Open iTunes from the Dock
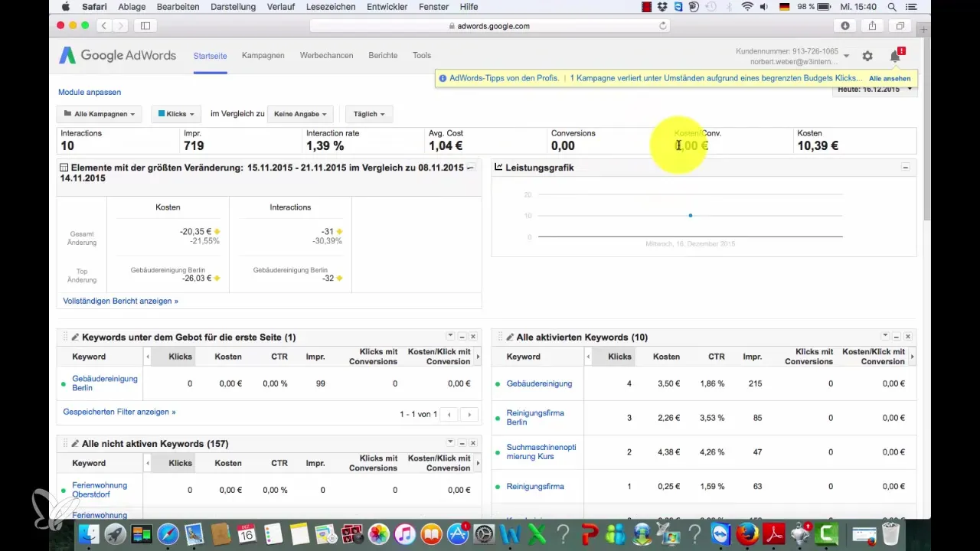Image resolution: width=980 pixels, height=551 pixels. point(403,533)
